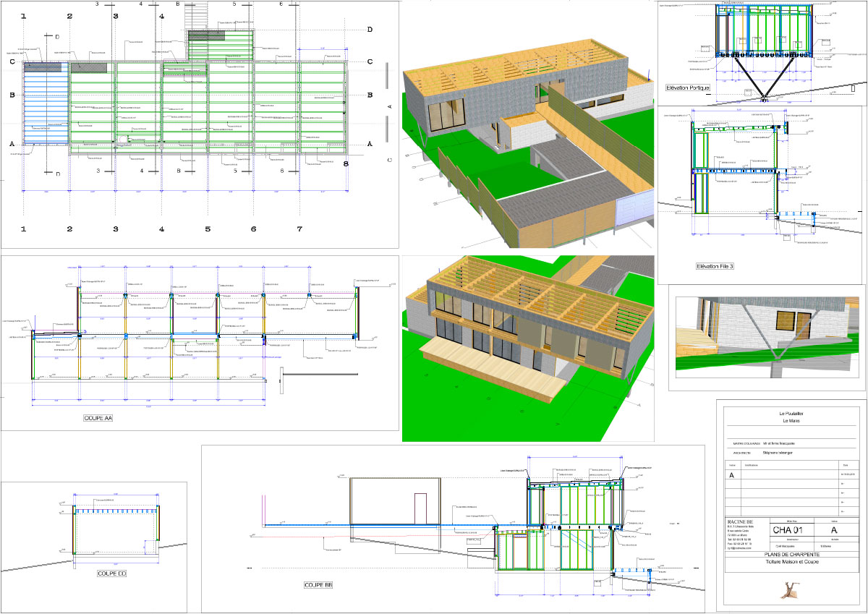Viewport: 868px width, 614px height.
Task: Select the 'COUPE AA' section label
Action: 99,418
